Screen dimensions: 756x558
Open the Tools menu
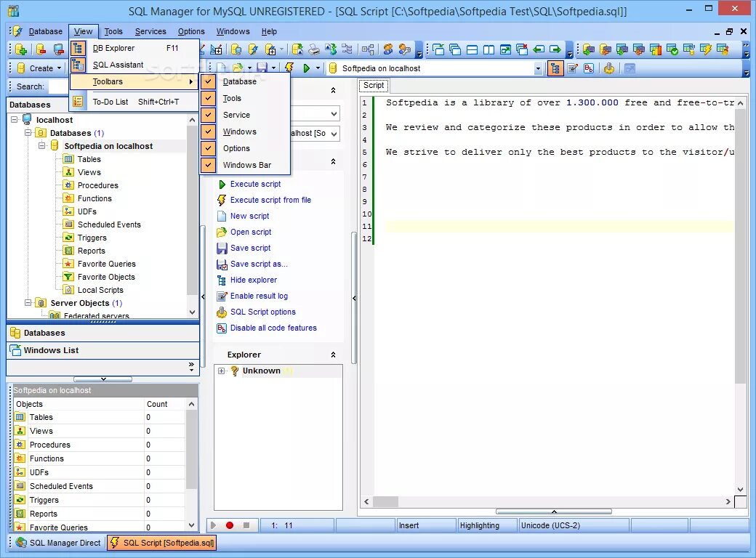click(x=113, y=31)
